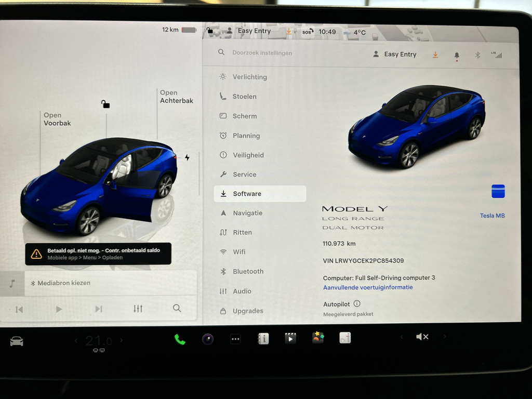Image resolution: width=532 pixels, height=399 pixels.
Task: Open the Theater video app
Action: [290, 339]
